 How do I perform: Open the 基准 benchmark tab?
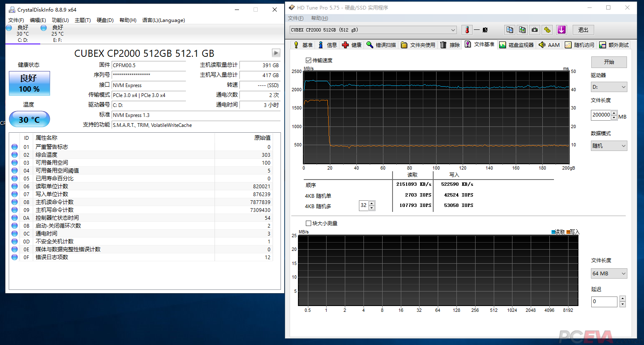(303, 45)
